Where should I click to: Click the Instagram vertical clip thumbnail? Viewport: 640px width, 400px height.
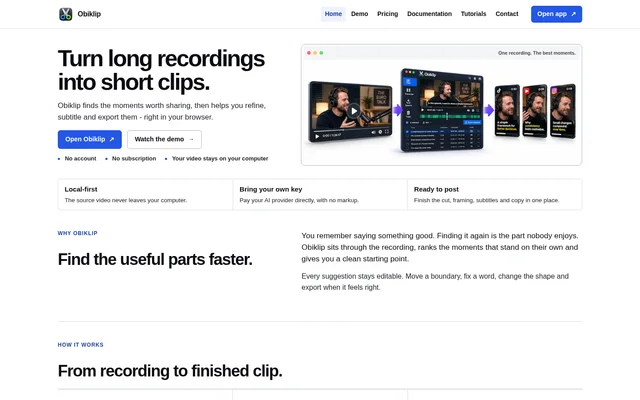pos(563,111)
